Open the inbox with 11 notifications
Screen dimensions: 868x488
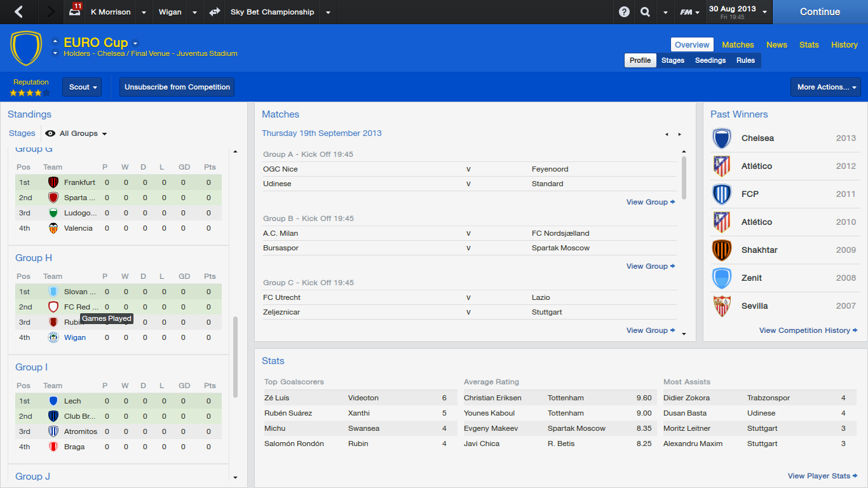(x=75, y=11)
